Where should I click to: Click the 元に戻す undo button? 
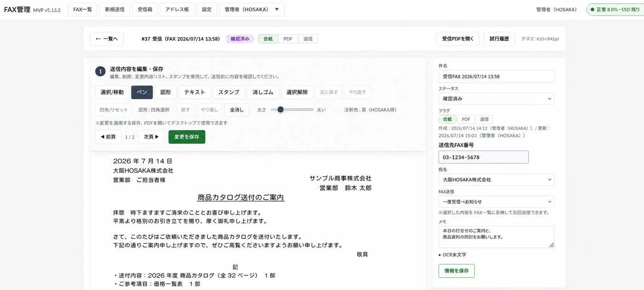pos(329,92)
